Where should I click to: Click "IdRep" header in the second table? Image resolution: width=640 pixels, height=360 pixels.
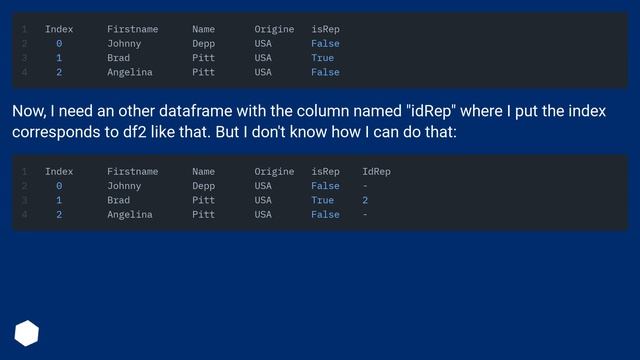point(376,172)
